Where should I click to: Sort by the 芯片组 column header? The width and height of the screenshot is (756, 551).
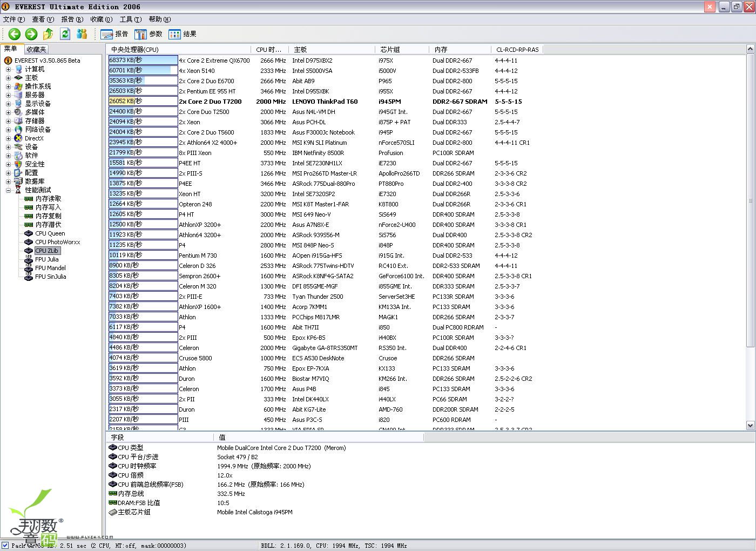pyautogui.click(x=402, y=49)
